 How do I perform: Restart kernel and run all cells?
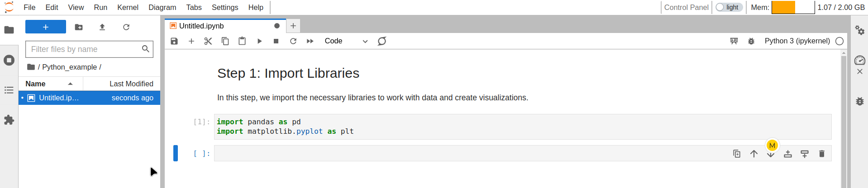click(x=310, y=41)
